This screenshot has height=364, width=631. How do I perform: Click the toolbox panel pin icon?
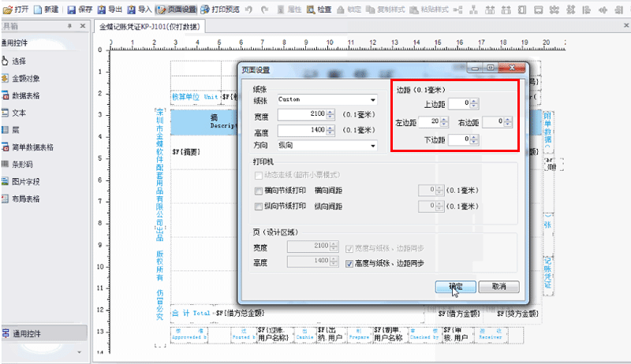click(69, 26)
